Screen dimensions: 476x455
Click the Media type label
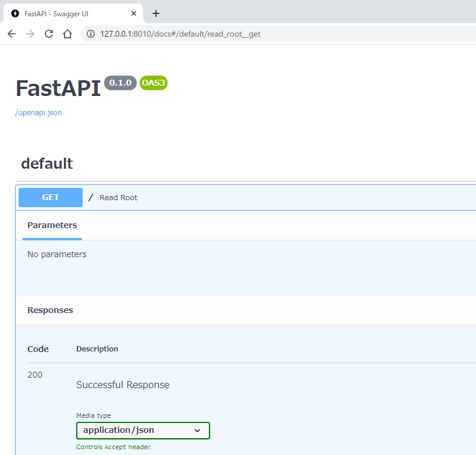click(94, 415)
